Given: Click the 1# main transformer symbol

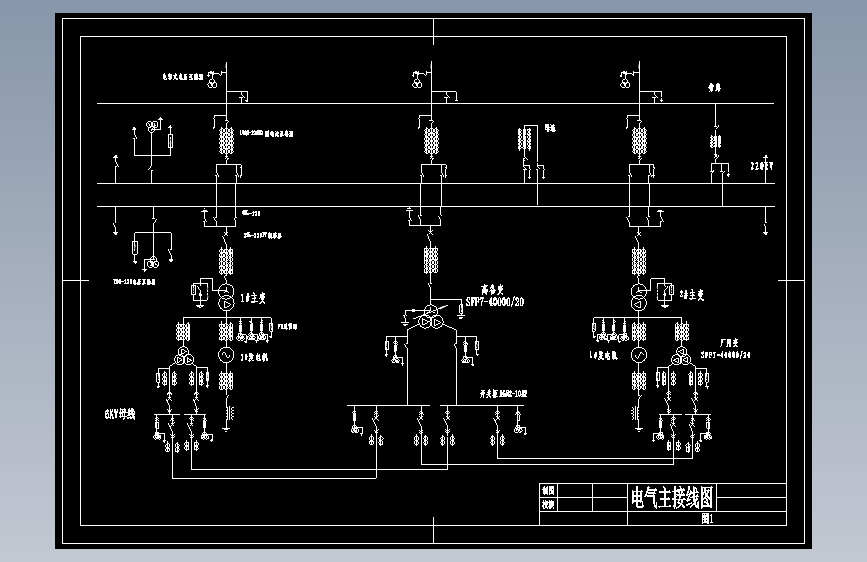Looking at the screenshot, I should [x=226, y=297].
